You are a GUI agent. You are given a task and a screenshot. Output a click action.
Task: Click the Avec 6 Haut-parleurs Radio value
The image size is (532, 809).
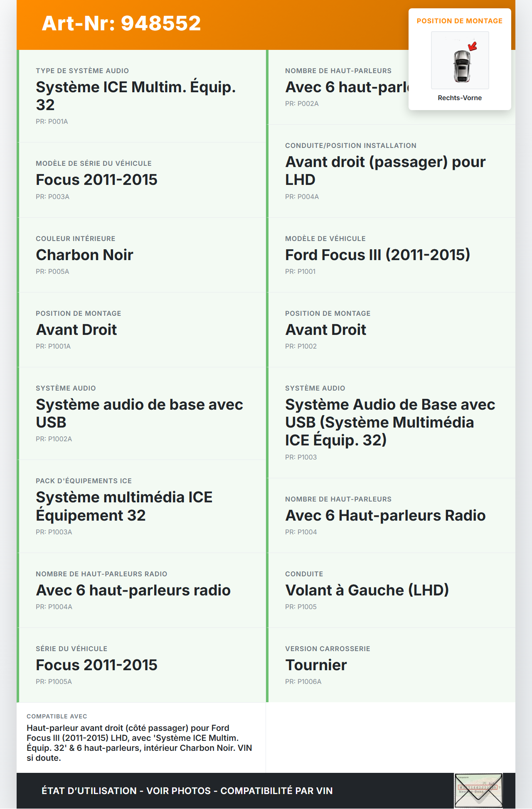click(385, 516)
